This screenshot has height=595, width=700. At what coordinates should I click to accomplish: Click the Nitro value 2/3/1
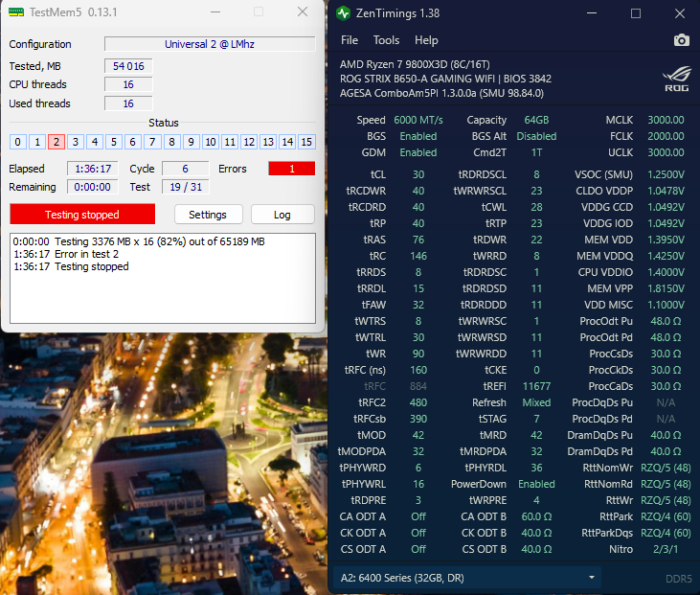point(666,549)
